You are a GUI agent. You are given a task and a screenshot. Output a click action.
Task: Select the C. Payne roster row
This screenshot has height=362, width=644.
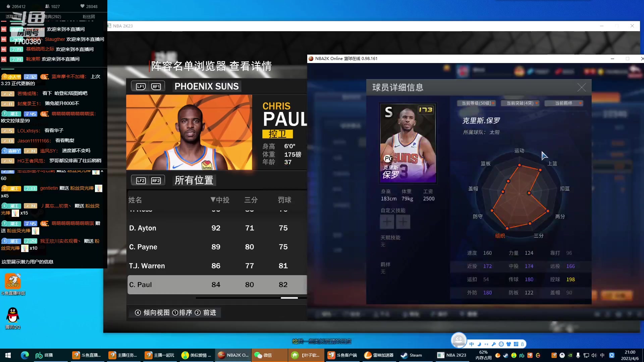tap(217, 247)
